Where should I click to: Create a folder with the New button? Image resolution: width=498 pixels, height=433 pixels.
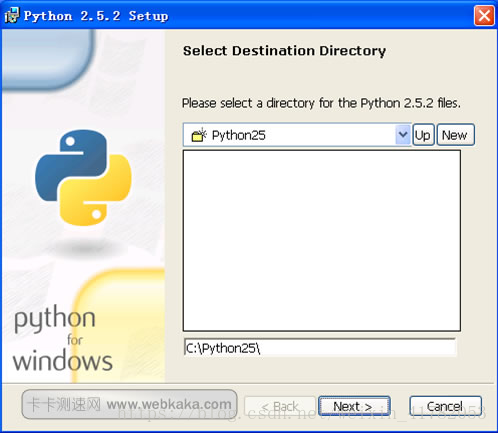point(455,135)
